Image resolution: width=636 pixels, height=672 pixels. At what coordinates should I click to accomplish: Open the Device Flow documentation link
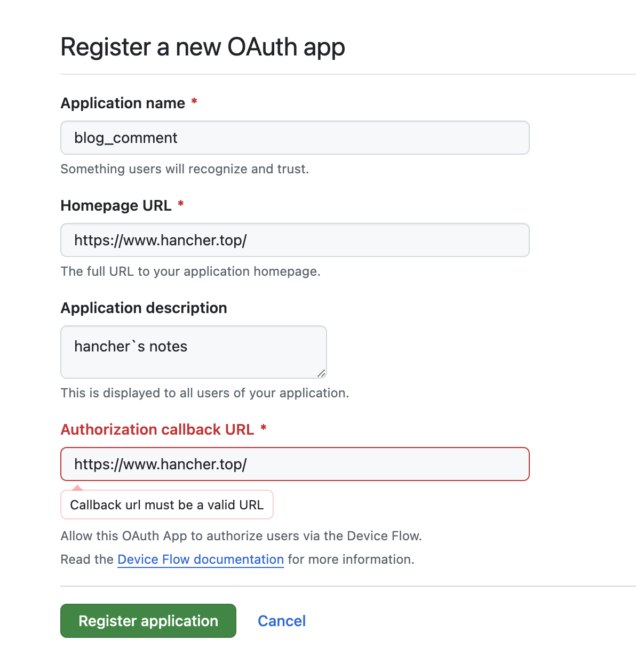200,559
